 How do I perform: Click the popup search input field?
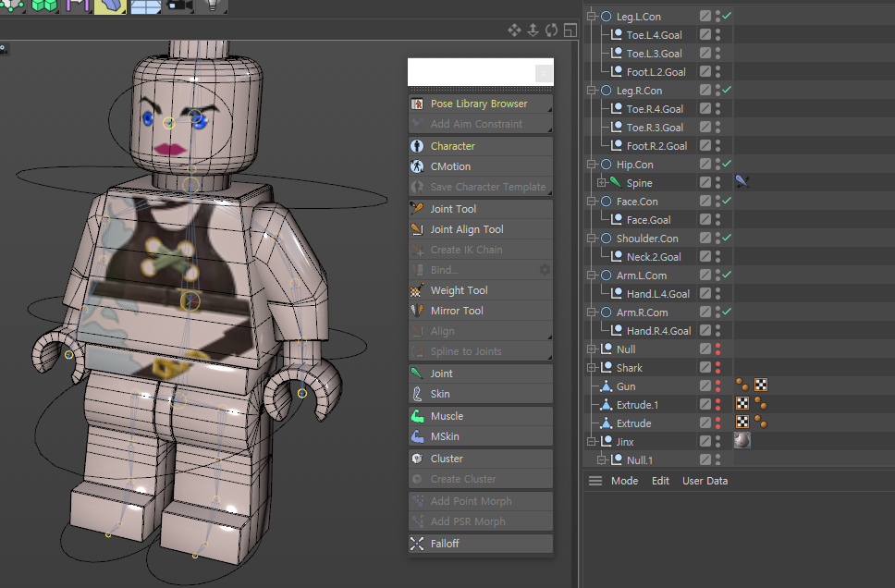(472, 72)
